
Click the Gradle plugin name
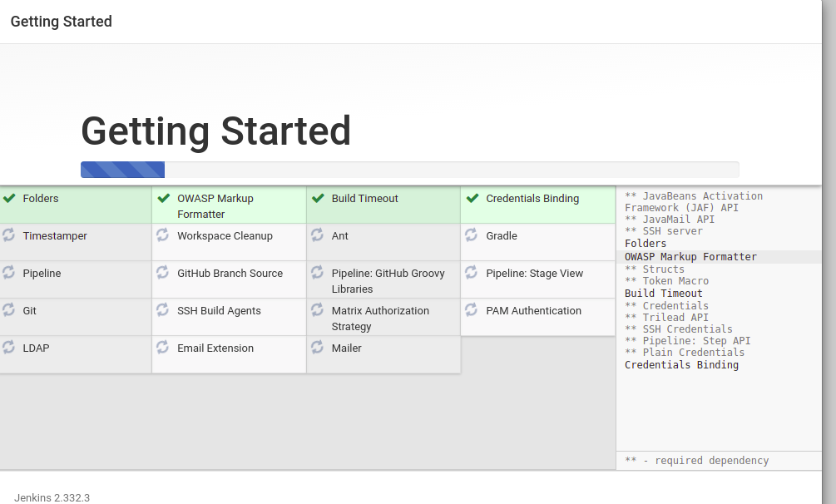pyautogui.click(x=502, y=235)
